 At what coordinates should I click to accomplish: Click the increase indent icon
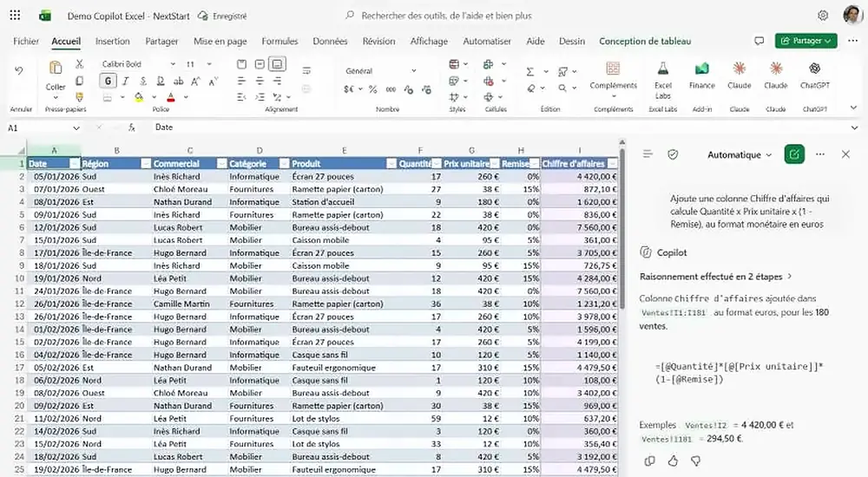tap(260, 97)
